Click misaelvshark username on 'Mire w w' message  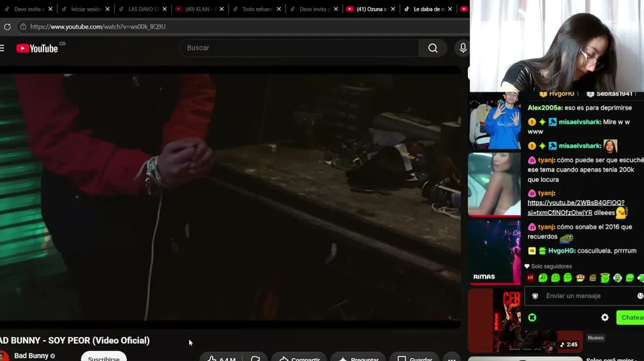(580, 122)
